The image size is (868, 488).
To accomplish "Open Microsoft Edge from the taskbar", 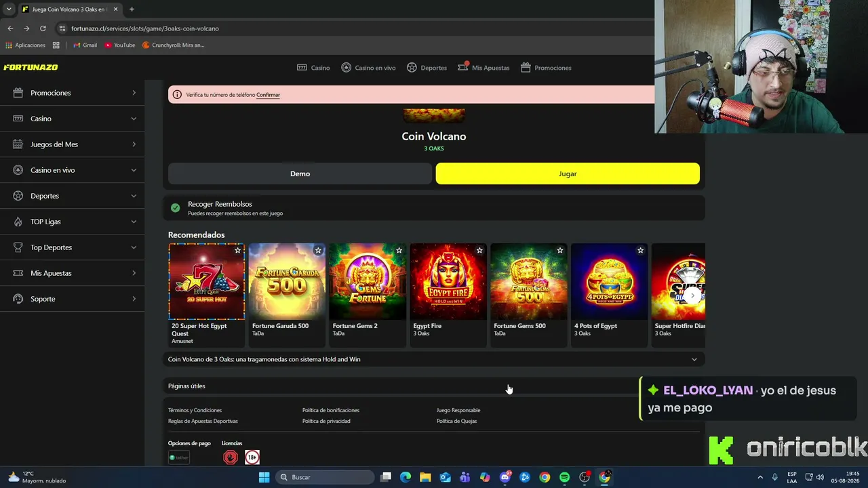I will [406, 477].
